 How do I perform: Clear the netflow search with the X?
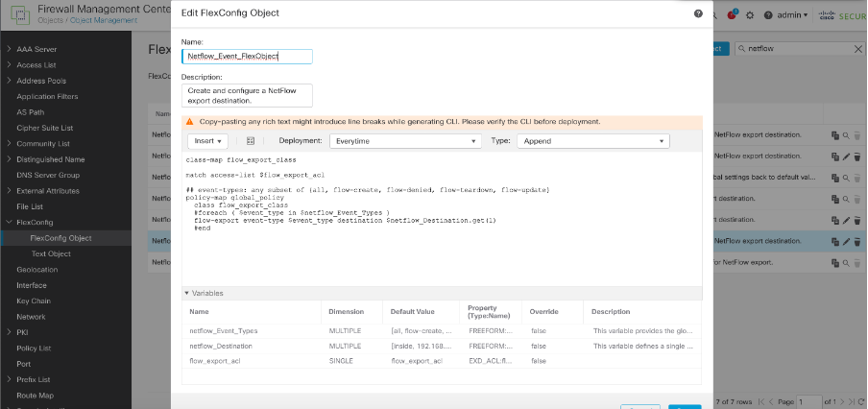click(x=858, y=49)
